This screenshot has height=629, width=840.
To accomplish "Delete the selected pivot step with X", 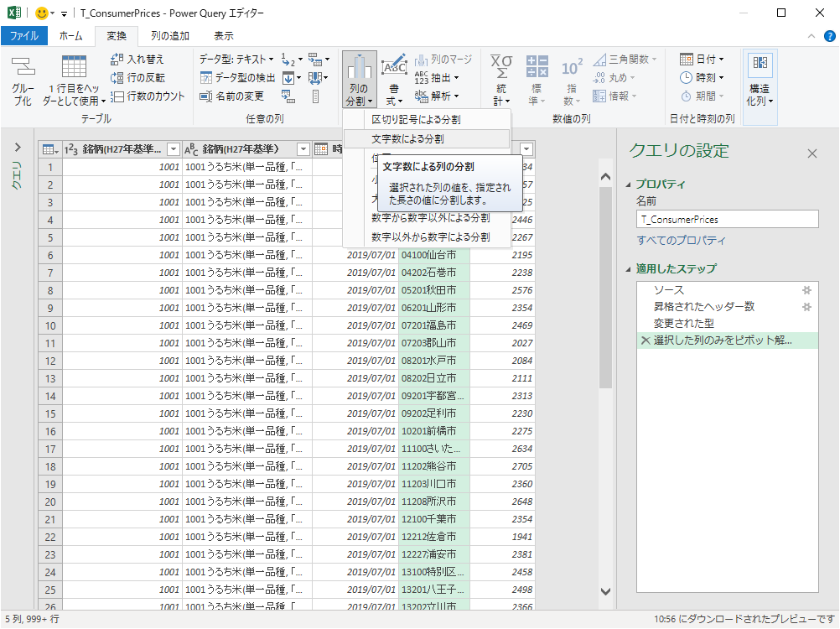I will click(645, 340).
